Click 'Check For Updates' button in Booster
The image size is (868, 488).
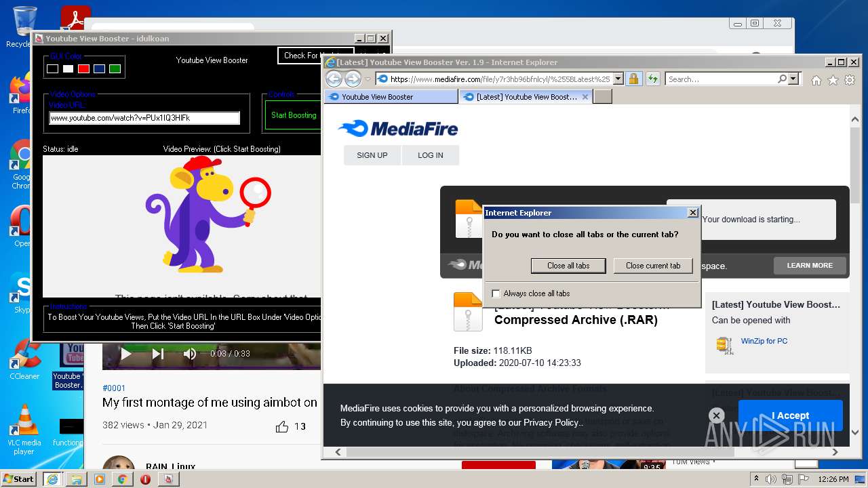tap(315, 56)
